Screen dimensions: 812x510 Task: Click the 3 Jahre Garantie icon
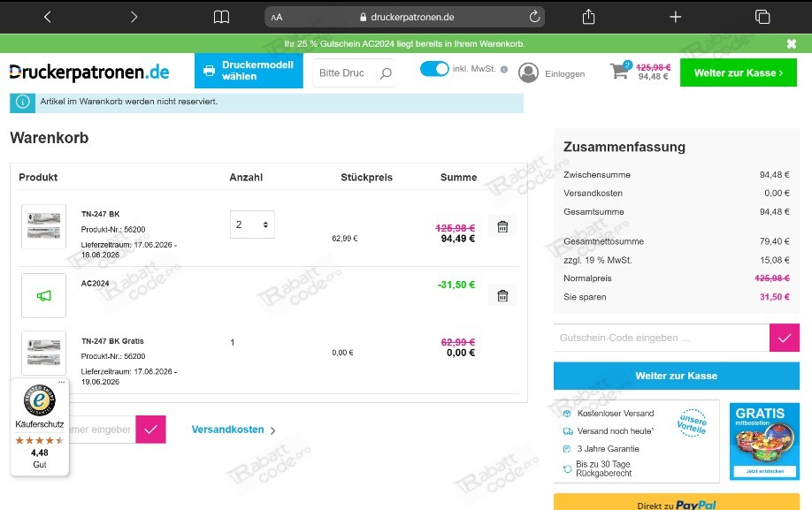[567, 449]
